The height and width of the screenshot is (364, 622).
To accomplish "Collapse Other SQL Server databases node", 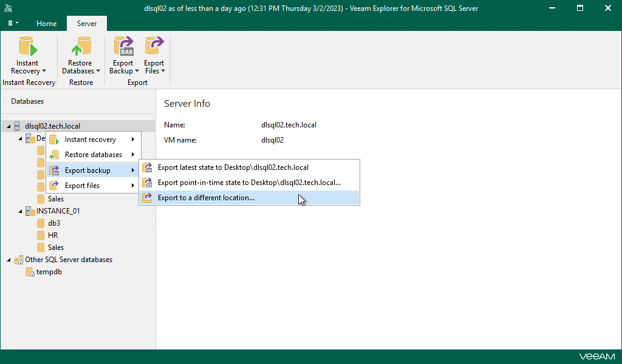I will 9,260.
